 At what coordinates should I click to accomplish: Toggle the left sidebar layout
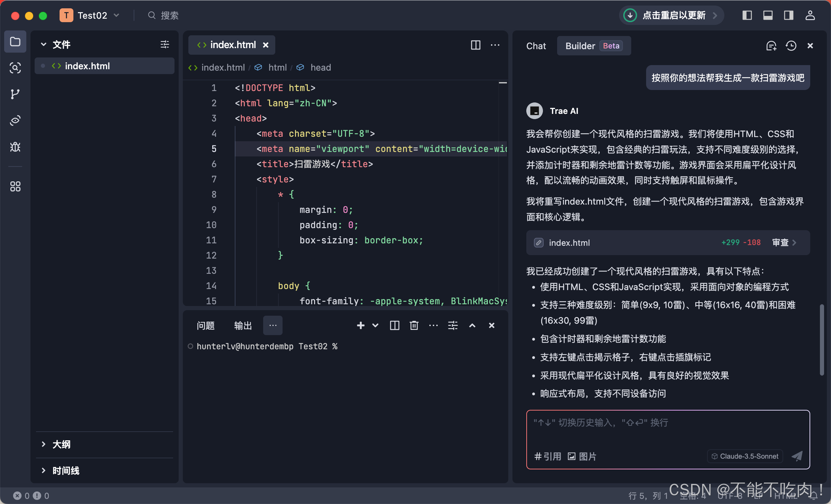click(747, 15)
